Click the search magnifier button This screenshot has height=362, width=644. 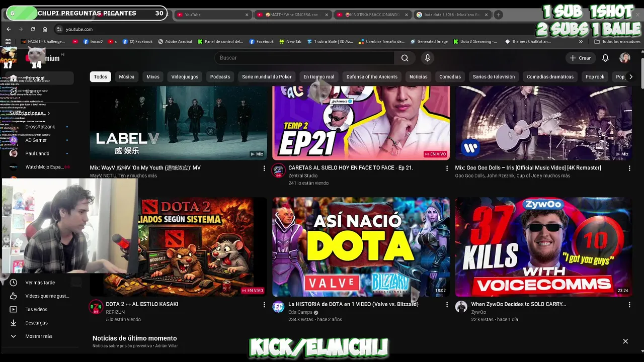[405, 58]
